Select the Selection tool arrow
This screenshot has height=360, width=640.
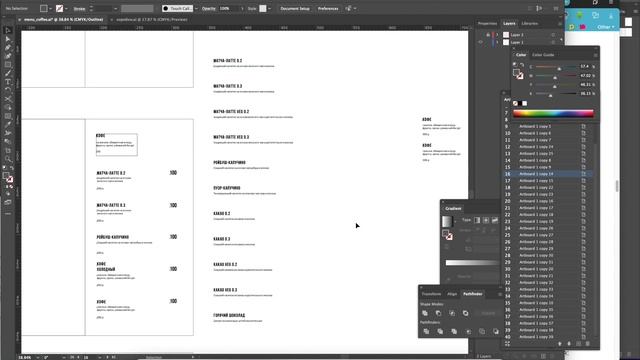[x=8, y=31]
